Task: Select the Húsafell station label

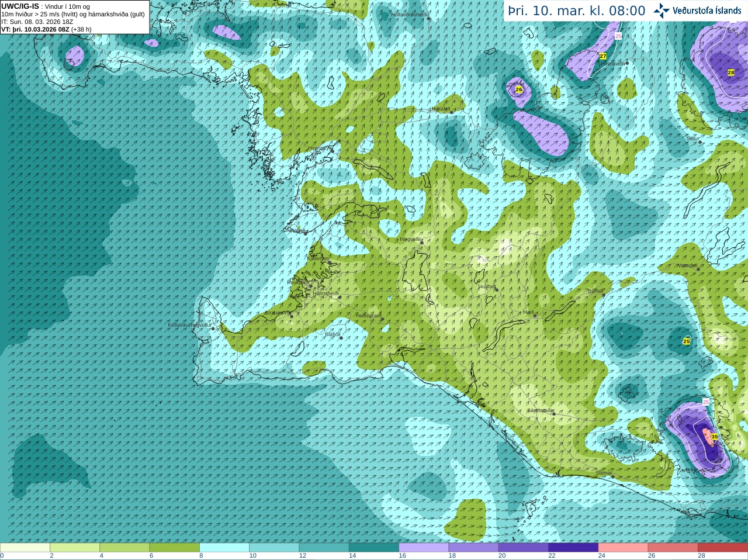Action: coord(441,109)
